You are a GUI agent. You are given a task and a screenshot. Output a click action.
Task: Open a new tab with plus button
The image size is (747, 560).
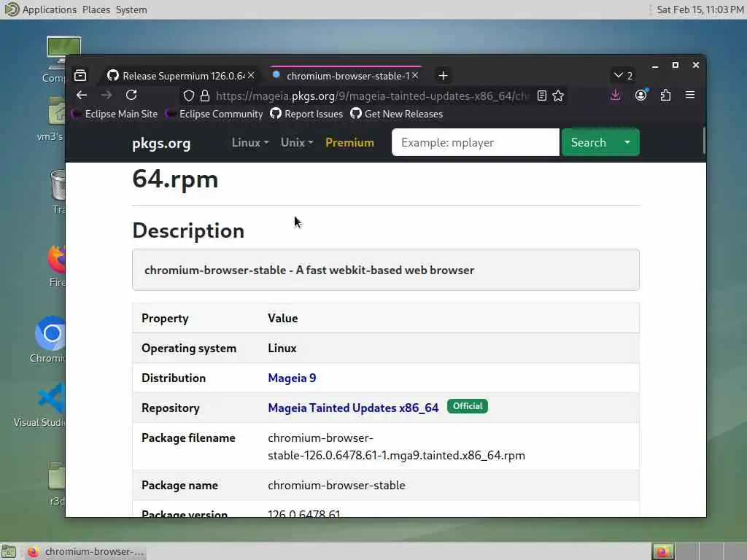coord(443,76)
